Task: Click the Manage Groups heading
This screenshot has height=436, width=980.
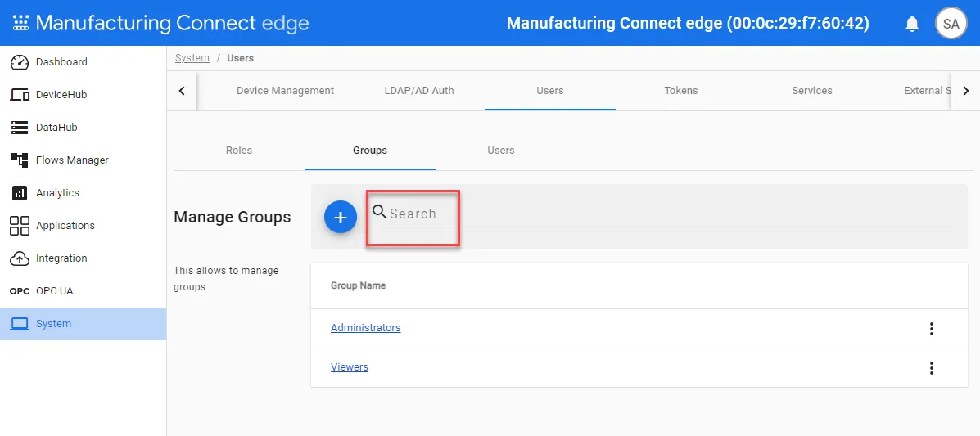Action: (x=232, y=217)
